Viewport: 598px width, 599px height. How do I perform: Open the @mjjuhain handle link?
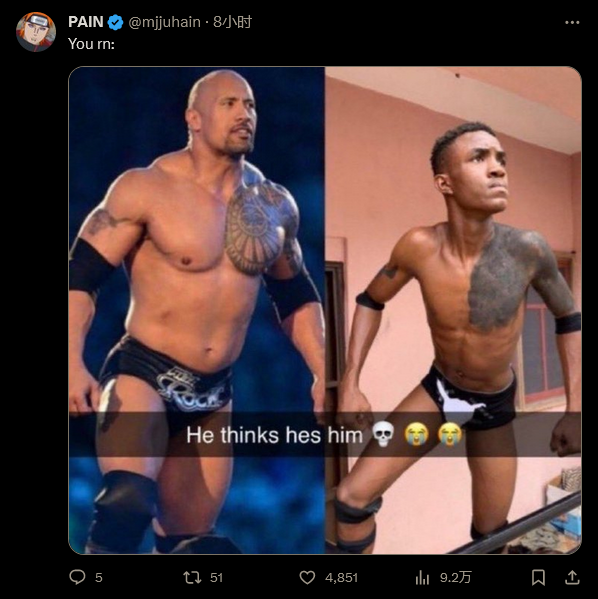tap(164, 22)
